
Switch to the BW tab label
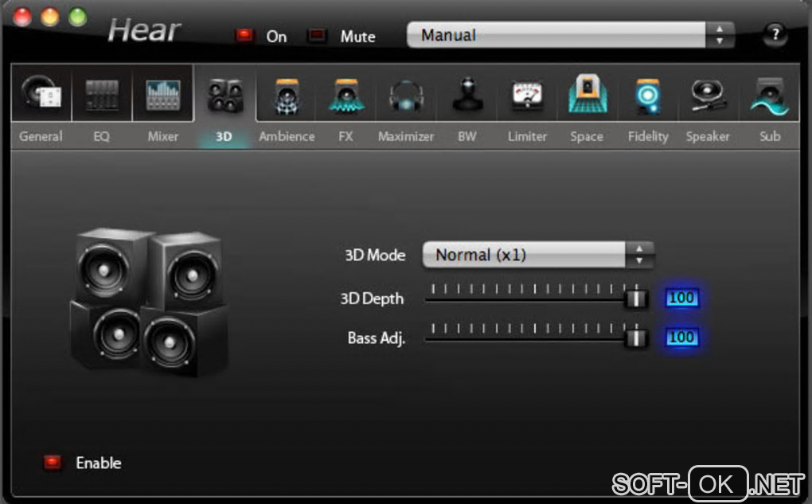pos(467,136)
